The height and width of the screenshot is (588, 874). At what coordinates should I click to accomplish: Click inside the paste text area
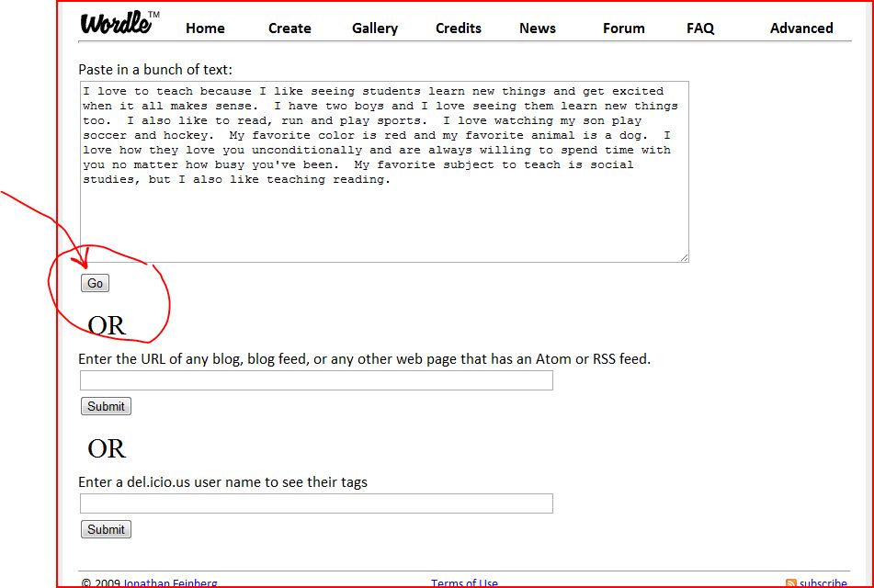[384, 172]
